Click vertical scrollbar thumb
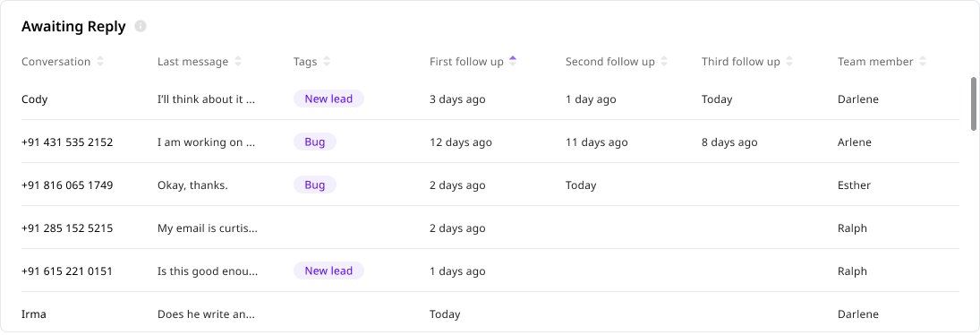The width and height of the screenshot is (980, 335). pos(973,104)
